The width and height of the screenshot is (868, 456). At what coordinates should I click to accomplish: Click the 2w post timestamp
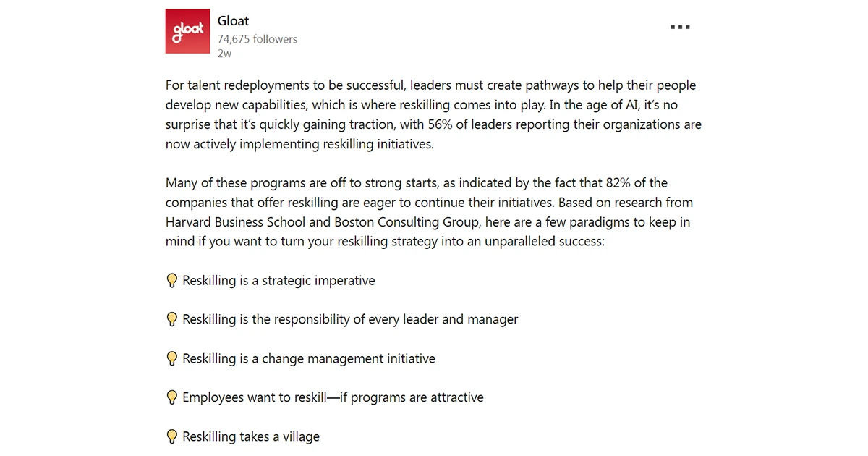tap(224, 54)
